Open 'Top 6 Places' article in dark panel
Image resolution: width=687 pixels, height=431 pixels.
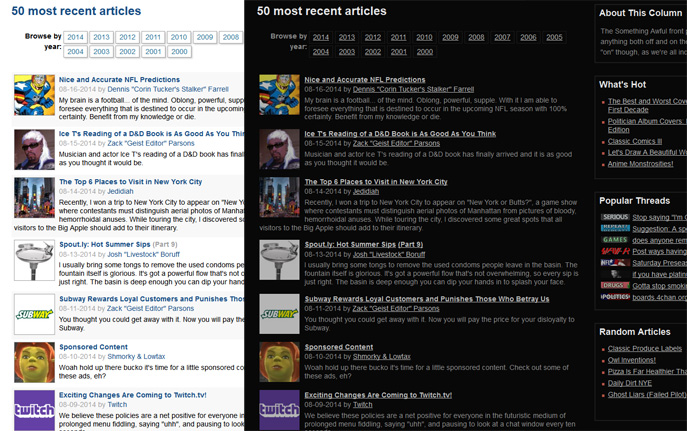pos(376,182)
